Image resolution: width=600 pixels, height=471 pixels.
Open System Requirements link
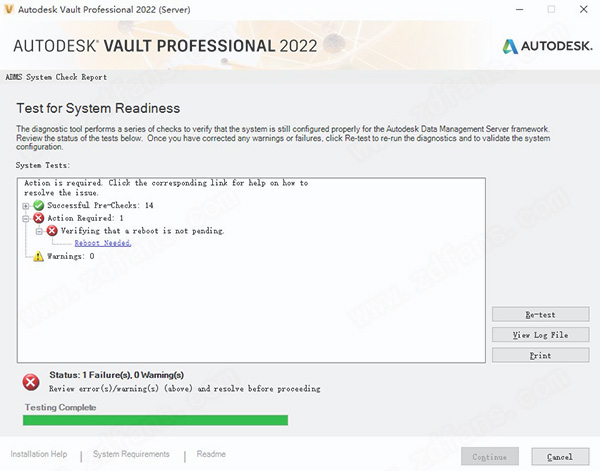[x=131, y=454]
